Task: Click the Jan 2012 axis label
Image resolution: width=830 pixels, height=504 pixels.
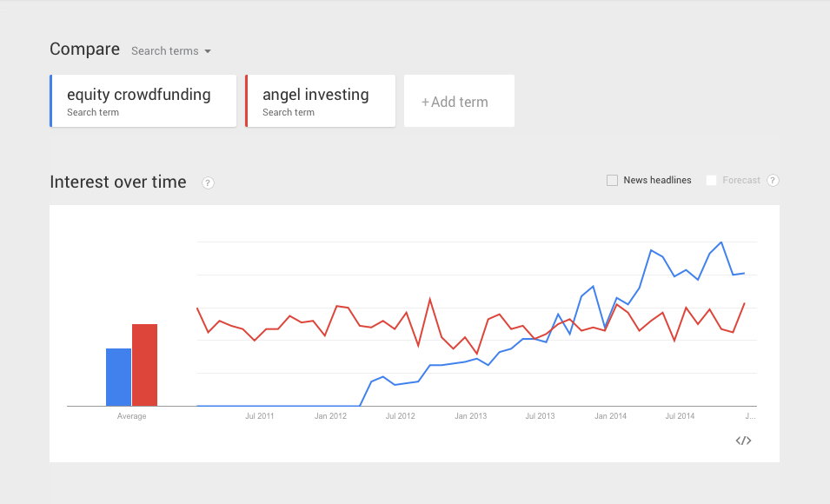Action: (330, 416)
